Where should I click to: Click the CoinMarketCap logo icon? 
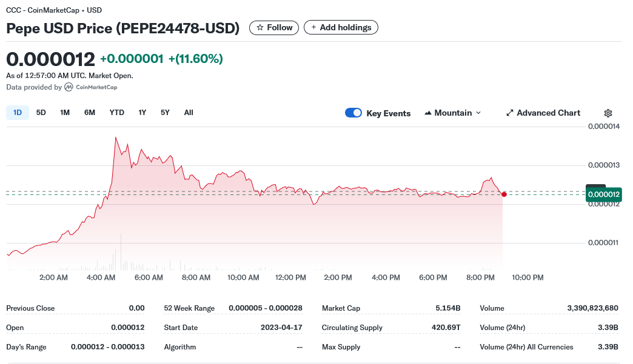tap(69, 87)
